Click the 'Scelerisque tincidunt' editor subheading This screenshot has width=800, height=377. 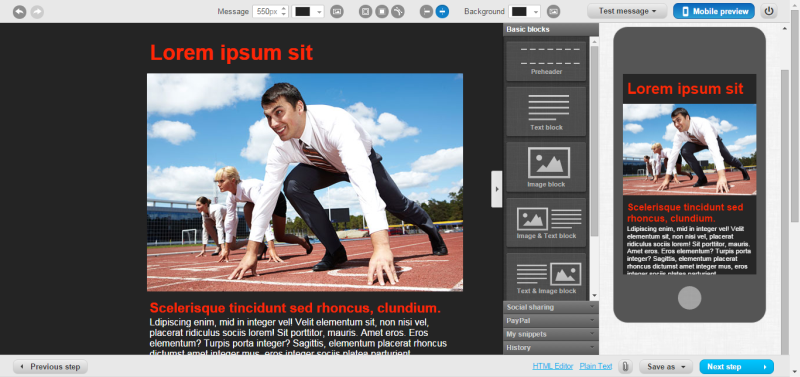coord(295,308)
